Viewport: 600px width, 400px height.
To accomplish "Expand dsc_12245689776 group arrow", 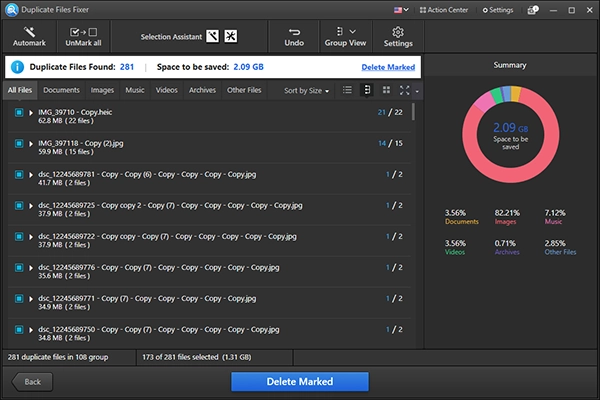I will pos(31,268).
